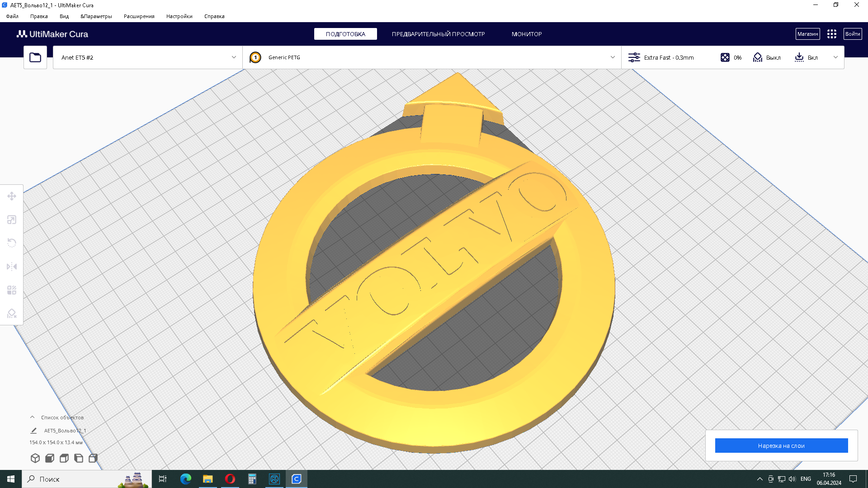The width and height of the screenshot is (868, 488).
Task: Click the taskbar network icon
Action: [781, 479]
